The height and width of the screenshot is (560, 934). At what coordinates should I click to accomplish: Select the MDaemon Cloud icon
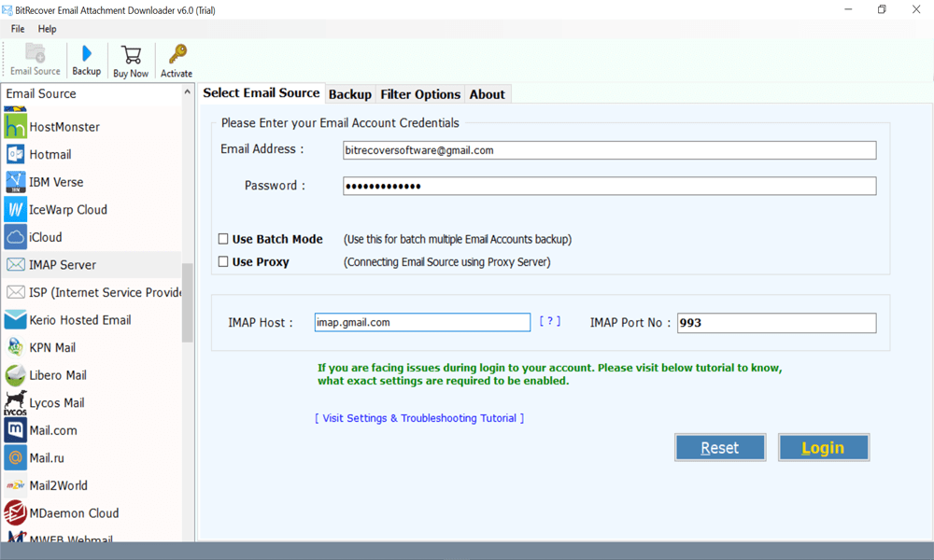[16, 513]
